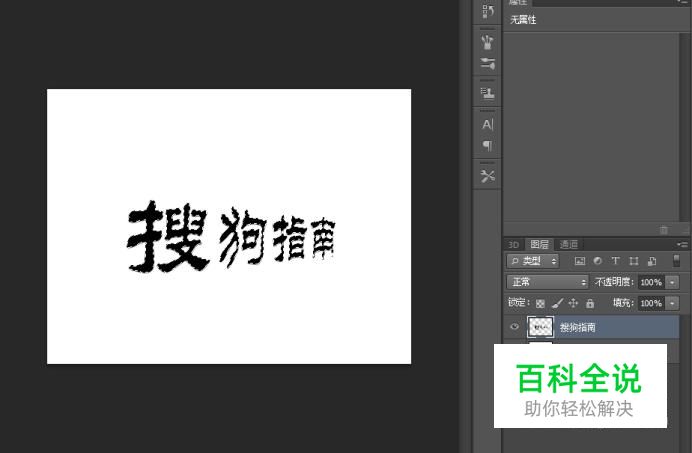This screenshot has width=692, height=453.
Task: Click the 填充 100% value field
Action: click(651, 303)
